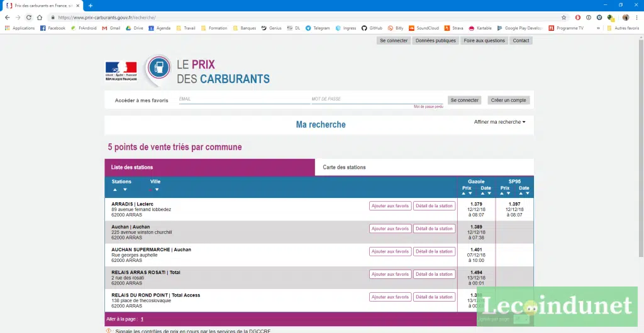Bookmark this page with the star icon
Viewport: 644px width, 333px height.
[x=564, y=18]
